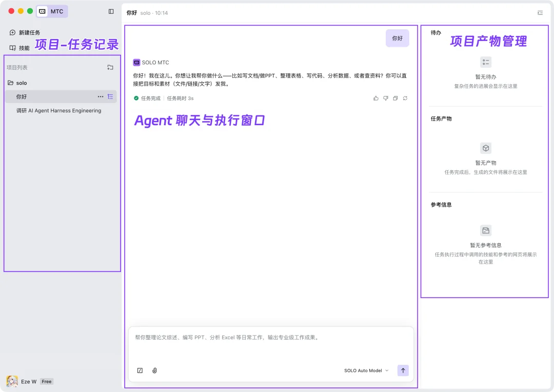This screenshot has width=554, height=392.
Task: Click the Free badge next to Eze W
Action: [46, 382]
